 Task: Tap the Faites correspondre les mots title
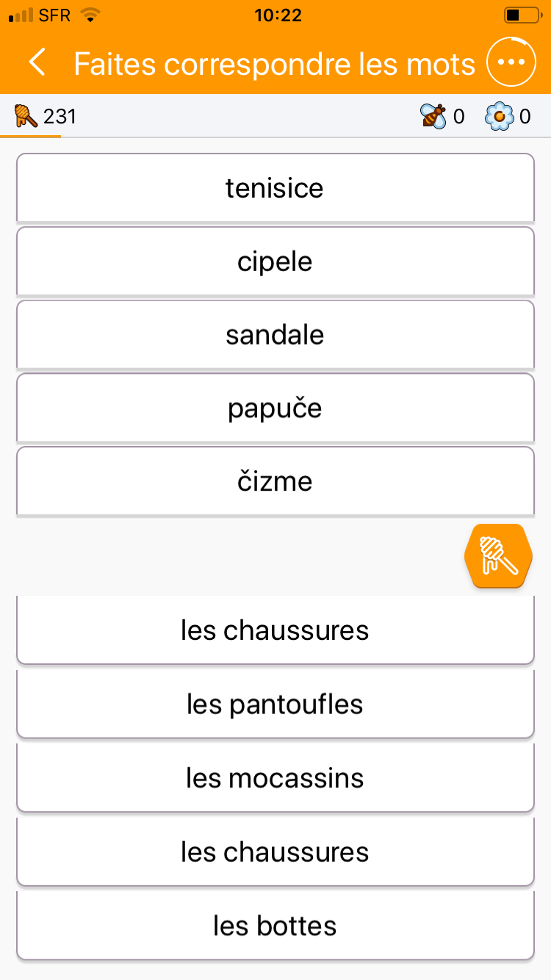click(275, 64)
